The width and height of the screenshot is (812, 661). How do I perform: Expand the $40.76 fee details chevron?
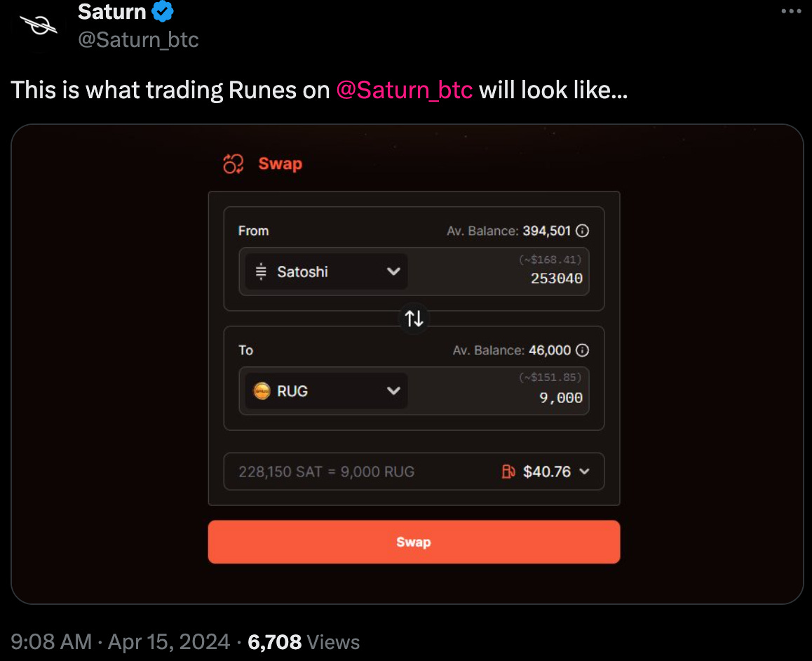pos(584,472)
